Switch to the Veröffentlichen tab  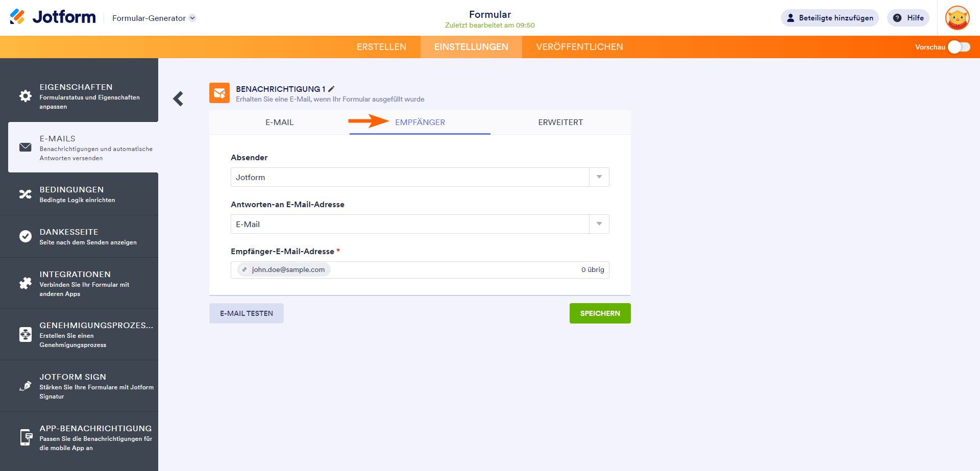click(x=579, y=47)
